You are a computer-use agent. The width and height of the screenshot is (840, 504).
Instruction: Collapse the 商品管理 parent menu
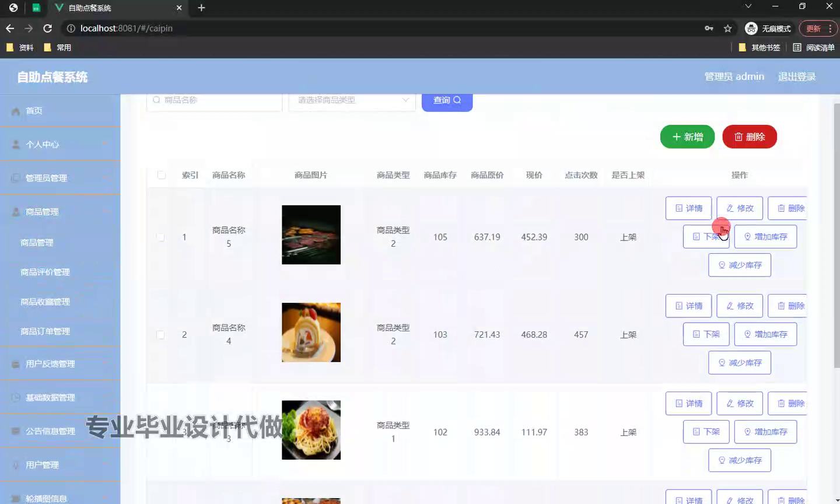(x=60, y=212)
